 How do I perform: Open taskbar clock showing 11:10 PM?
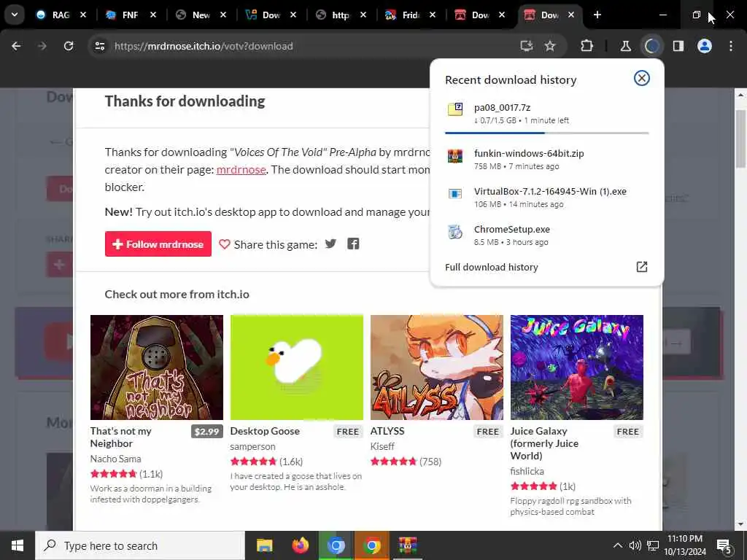click(685, 545)
